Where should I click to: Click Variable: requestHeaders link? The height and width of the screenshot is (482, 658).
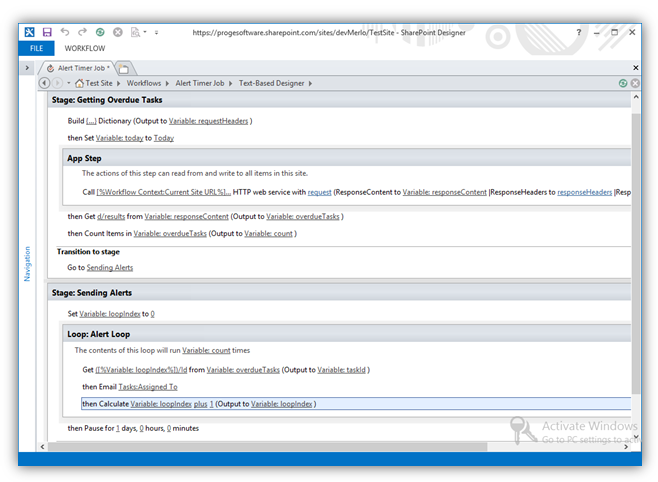click(x=209, y=121)
